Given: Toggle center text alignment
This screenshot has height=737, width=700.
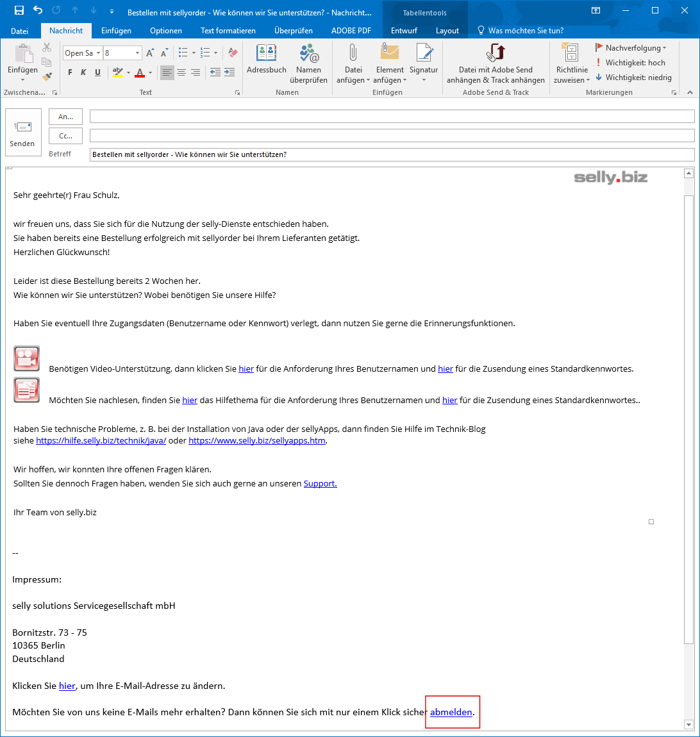Looking at the screenshot, I should [x=181, y=72].
